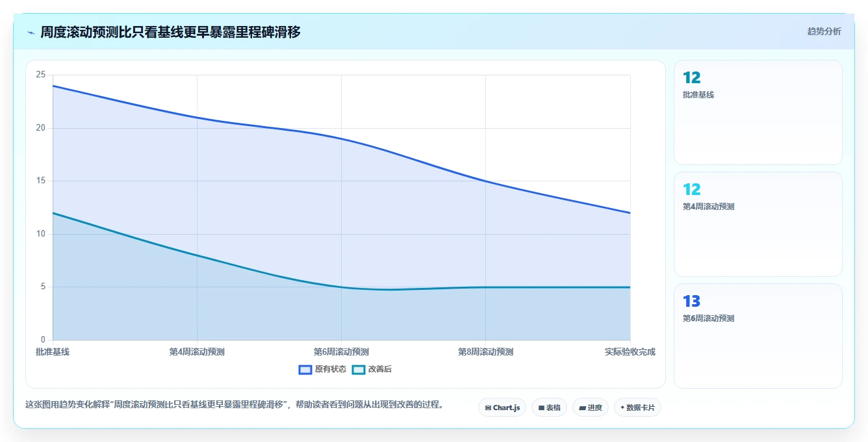Open the 第4周滚动预测 data card
The height and width of the screenshot is (442, 868).
tap(758, 224)
